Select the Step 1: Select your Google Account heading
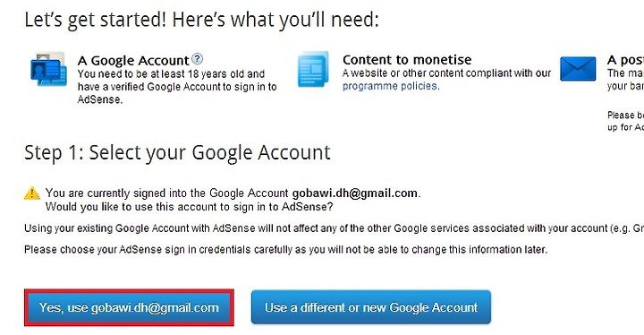The image size is (644, 335). click(177, 152)
